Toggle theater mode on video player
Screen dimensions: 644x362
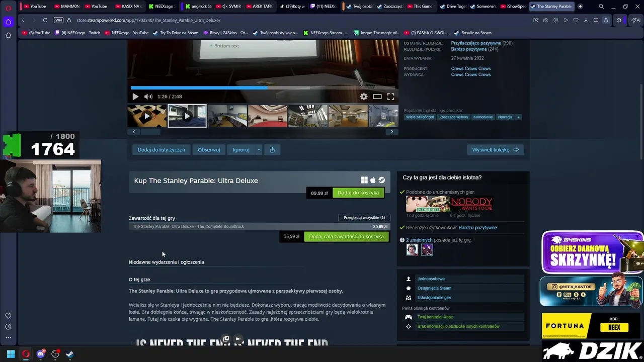click(x=377, y=97)
